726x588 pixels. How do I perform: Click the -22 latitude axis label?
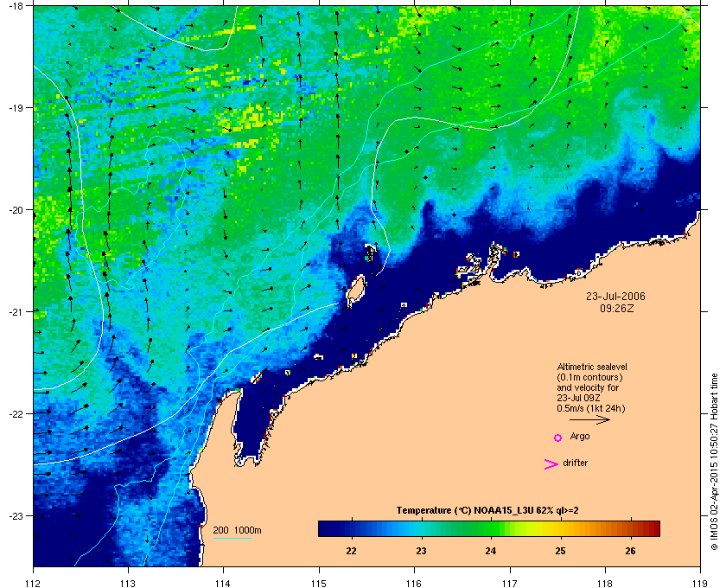coord(15,414)
